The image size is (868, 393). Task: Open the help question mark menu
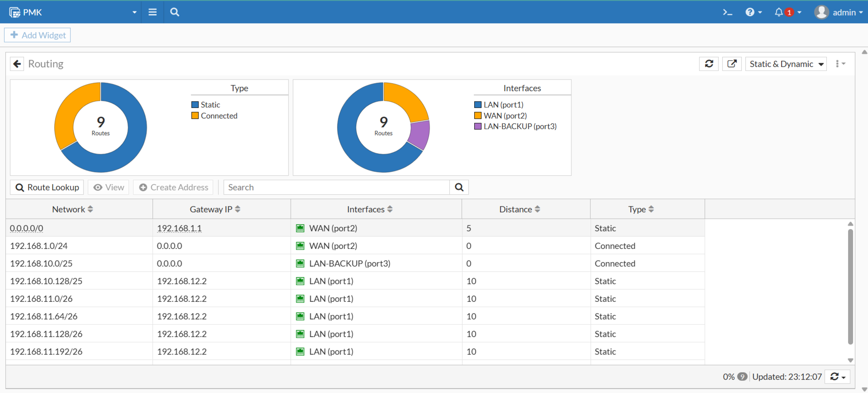750,12
